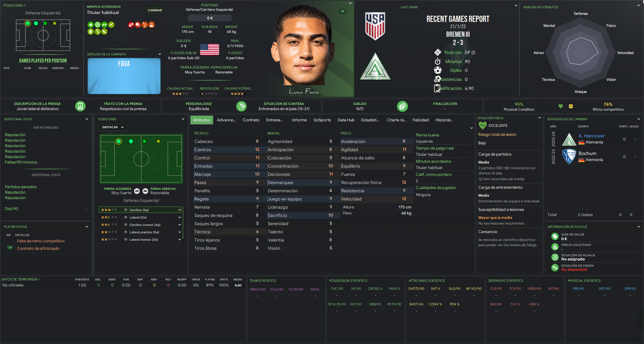Image resolution: width=644 pixels, height=344 pixels.
Task: Open the A. Hannover team link
Action: (591, 136)
